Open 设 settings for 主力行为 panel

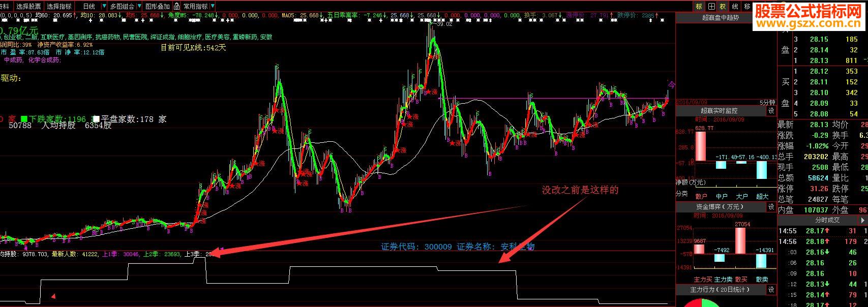771,290
